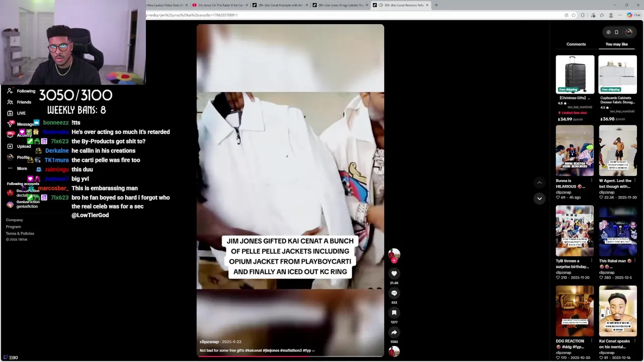Image resolution: width=644 pixels, height=362 pixels.
Task: Open the spinning sound disc at bottom
Action: point(394,351)
